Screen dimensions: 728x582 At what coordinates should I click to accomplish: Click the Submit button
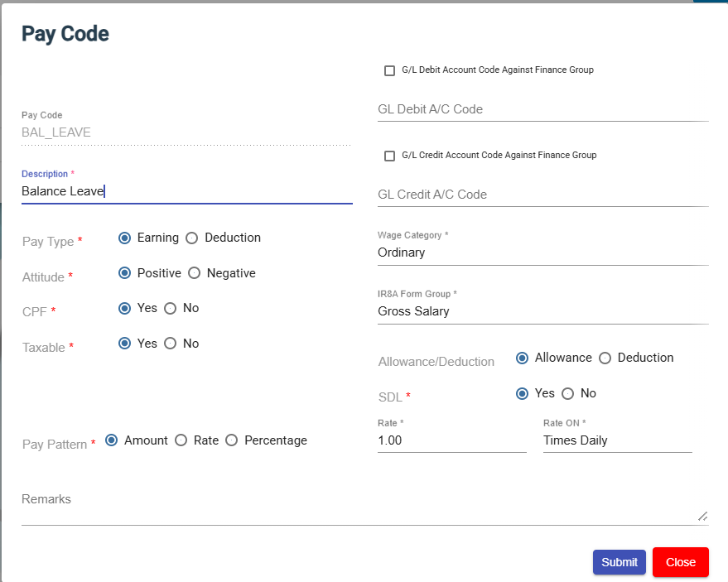pos(619,562)
